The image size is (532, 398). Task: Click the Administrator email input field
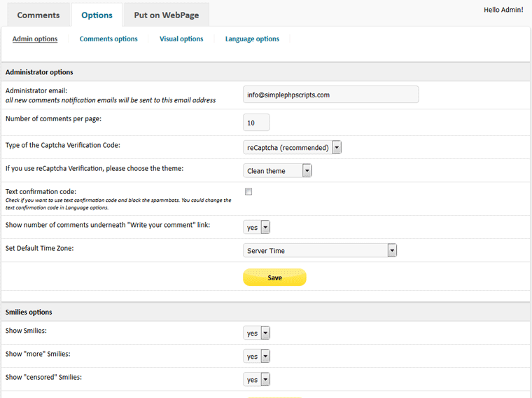tap(331, 95)
